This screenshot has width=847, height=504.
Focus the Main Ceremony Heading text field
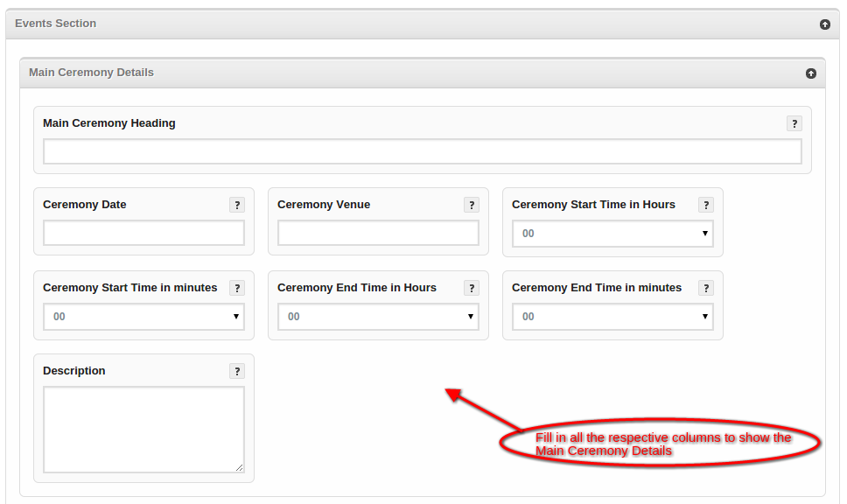pos(422,152)
